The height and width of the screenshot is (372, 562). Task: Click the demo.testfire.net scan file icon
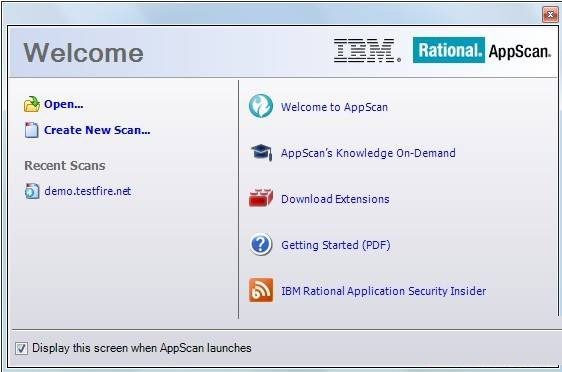click(32, 191)
